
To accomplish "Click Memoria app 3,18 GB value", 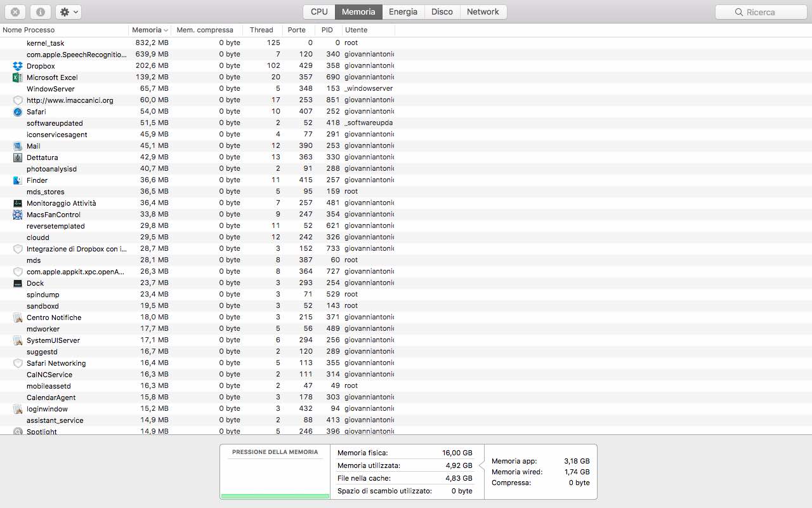I will (577, 461).
